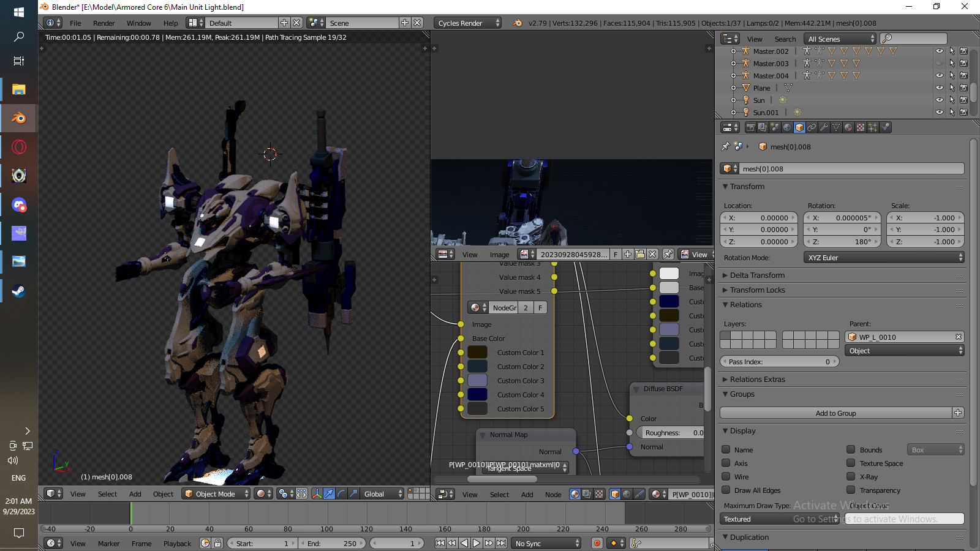Open the World properties tab globe icon
The image size is (980, 551).
(x=787, y=127)
